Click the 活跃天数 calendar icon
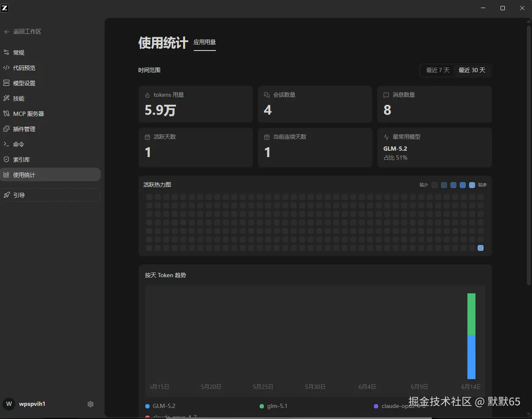This screenshot has width=532, height=419. (147, 137)
